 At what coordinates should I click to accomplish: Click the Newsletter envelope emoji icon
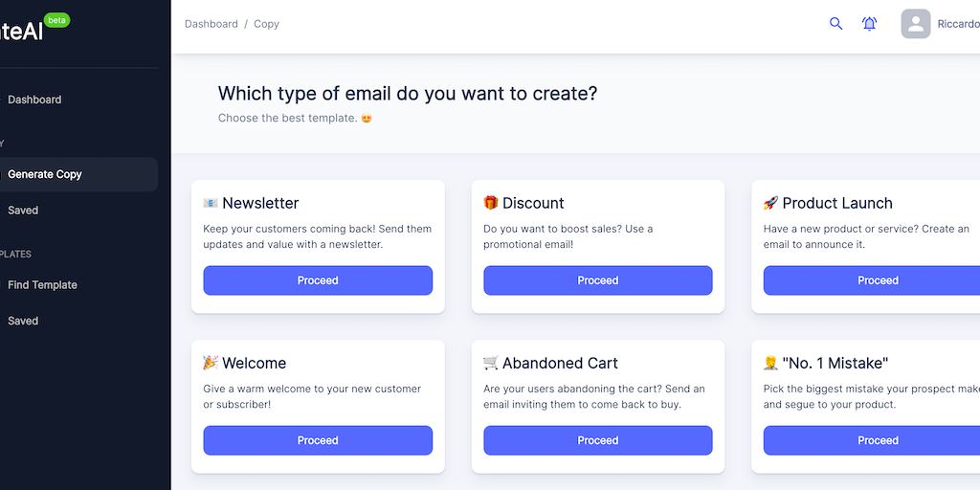coord(211,203)
